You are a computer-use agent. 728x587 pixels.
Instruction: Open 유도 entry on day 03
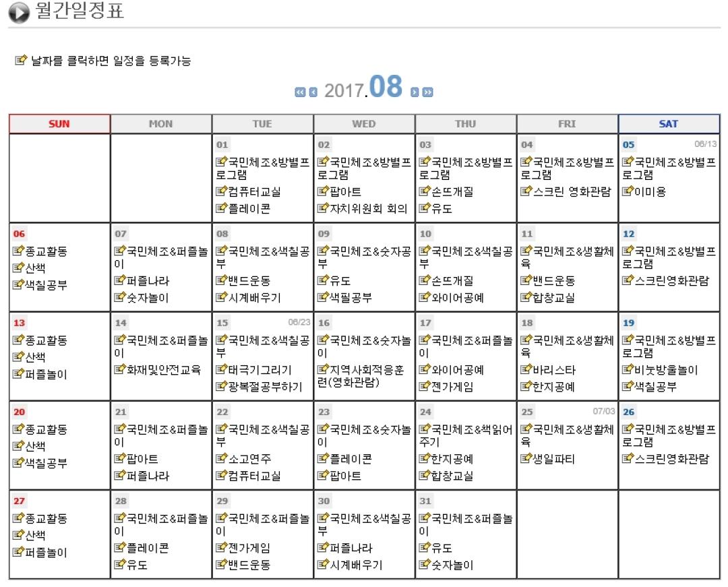coord(442,208)
